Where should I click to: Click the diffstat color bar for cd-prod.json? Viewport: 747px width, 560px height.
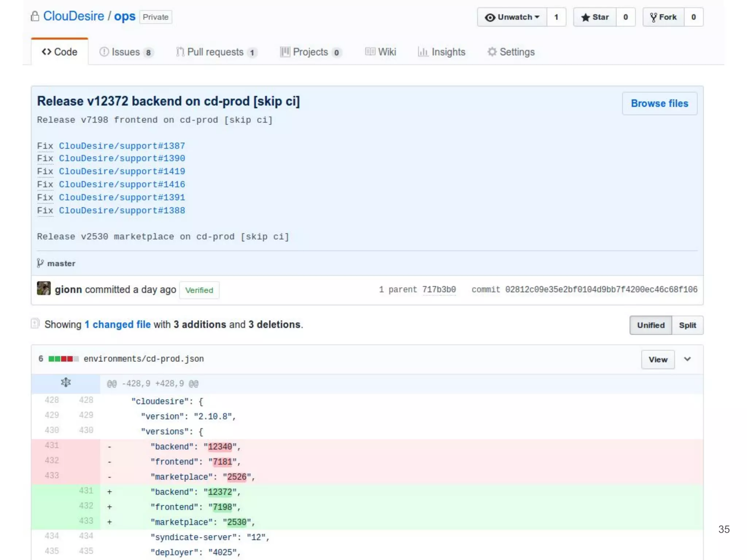[x=63, y=359]
